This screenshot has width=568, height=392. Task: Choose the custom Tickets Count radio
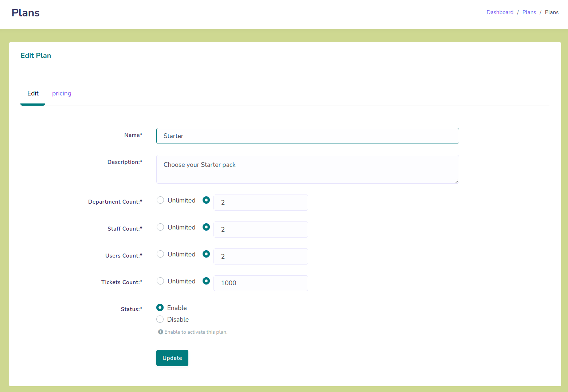click(206, 281)
